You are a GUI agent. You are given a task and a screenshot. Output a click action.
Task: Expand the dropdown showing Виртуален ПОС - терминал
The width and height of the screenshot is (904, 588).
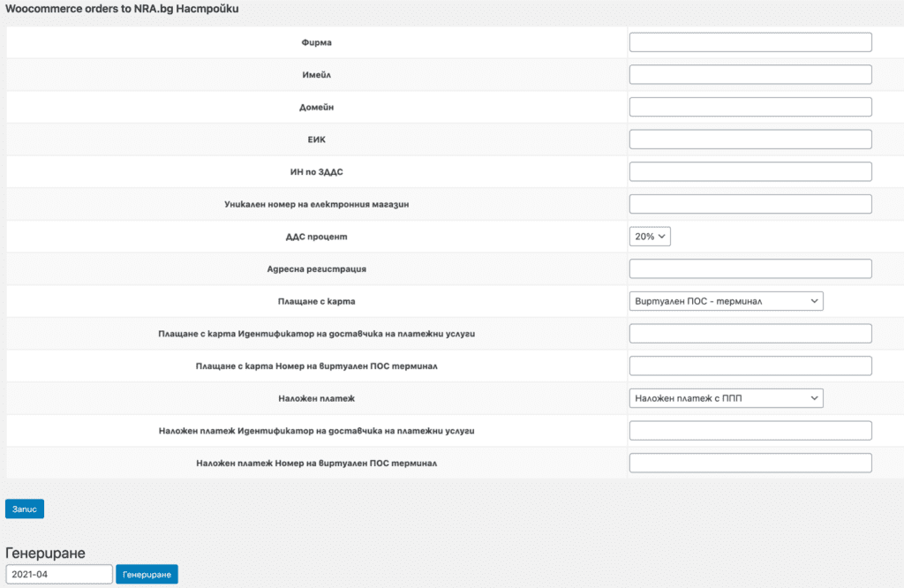pyautogui.click(x=725, y=300)
